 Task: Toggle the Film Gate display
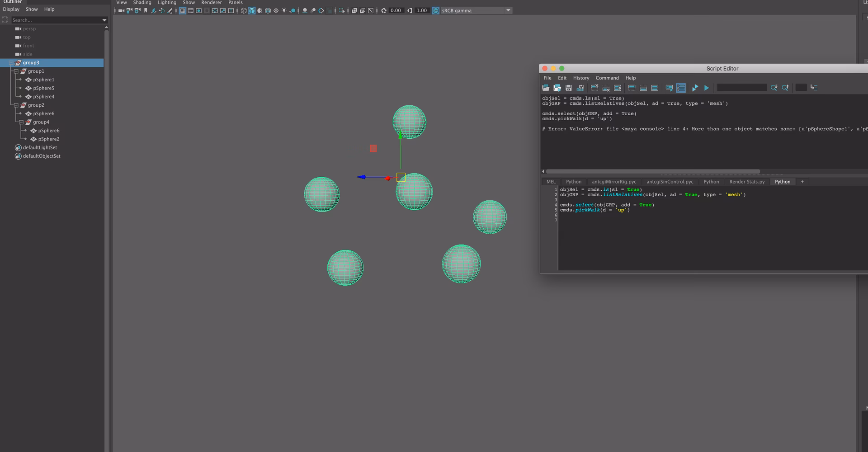coord(190,11)
